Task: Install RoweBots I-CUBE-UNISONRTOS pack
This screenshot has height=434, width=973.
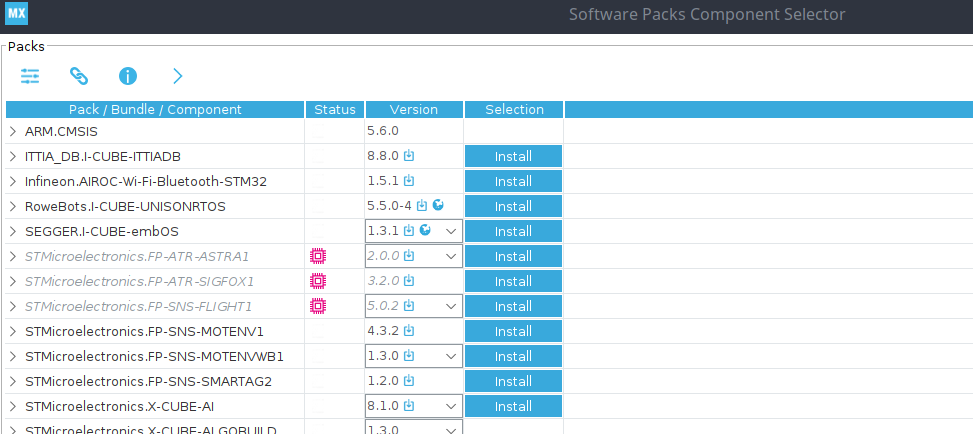Action: (x=513, y=206)
